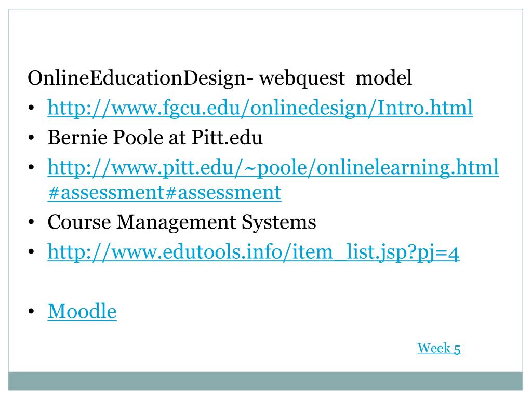This screenshot has width=532, height=399.
Task: Follow the Moodle hyperlink
Action: pos(82,311)
